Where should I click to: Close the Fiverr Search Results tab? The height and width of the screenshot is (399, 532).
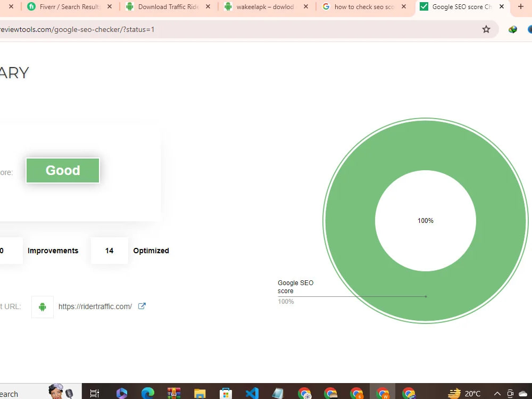point(110,6)
